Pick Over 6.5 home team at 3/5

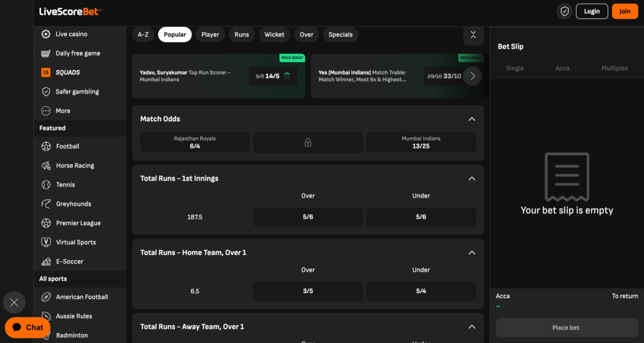(x=308, y=291)
